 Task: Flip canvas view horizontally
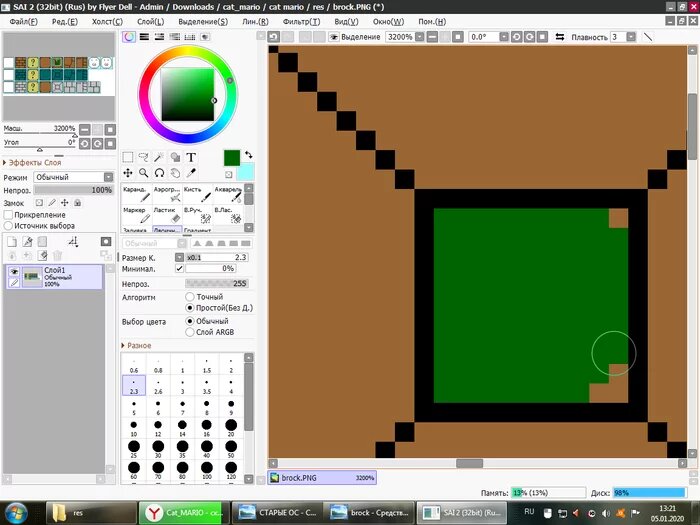(x=560, y=37)
